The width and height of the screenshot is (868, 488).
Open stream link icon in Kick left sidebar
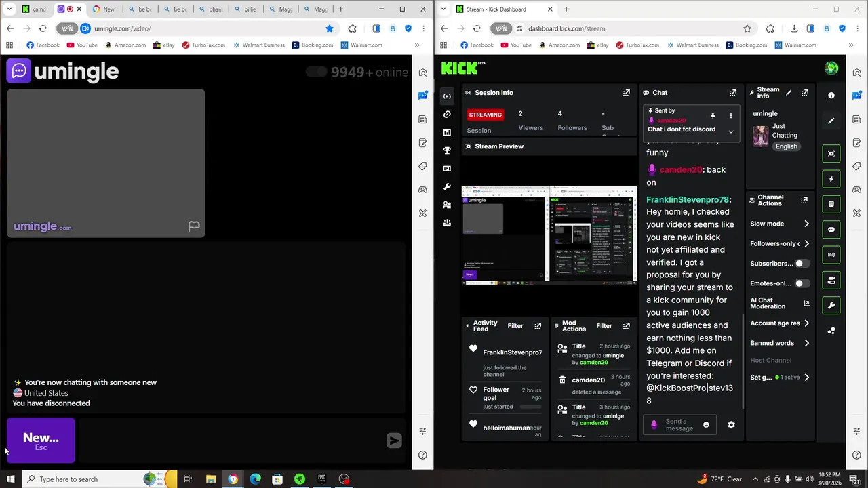[447, 115]
